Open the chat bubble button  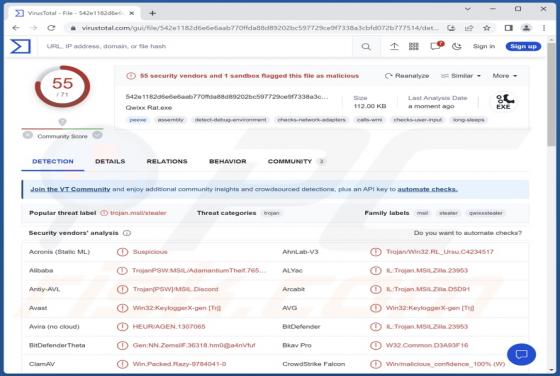[x=521, y=354]
